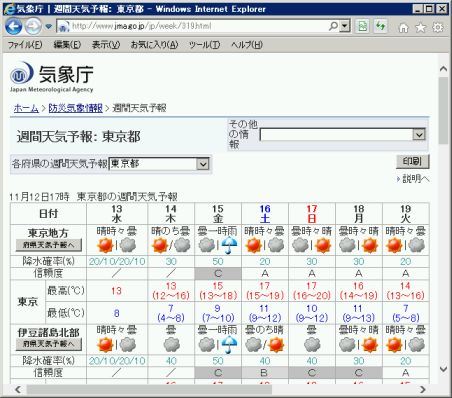Click the browser Forward arrow button
The height and width of the screenshot is (398, 452).
click(33, 26)
